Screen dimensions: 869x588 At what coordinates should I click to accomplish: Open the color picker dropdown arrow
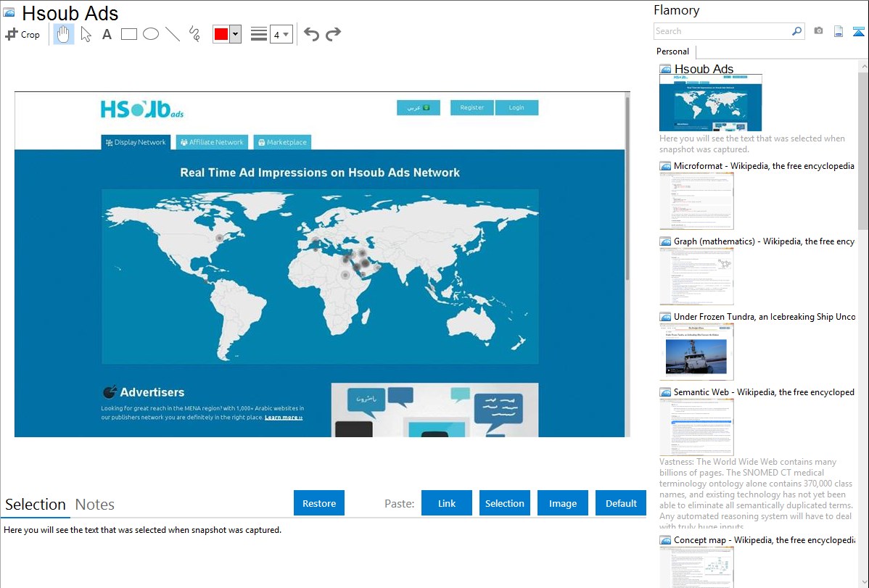coord(235,34)
